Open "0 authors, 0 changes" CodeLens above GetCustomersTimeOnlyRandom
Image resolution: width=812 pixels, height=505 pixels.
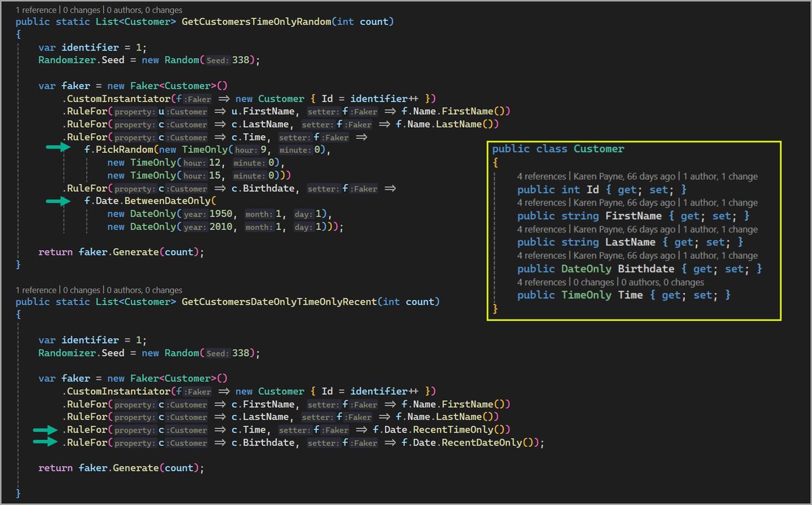tap(145, 10)
